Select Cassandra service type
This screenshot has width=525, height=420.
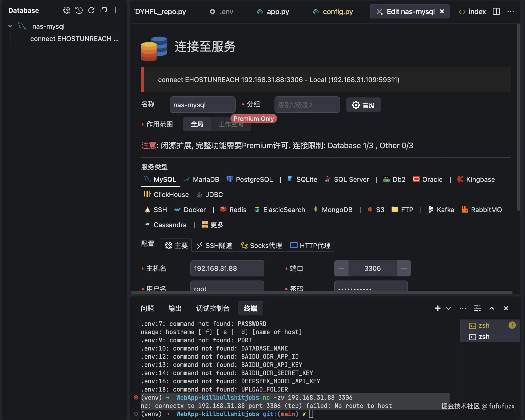pos(166,225)
